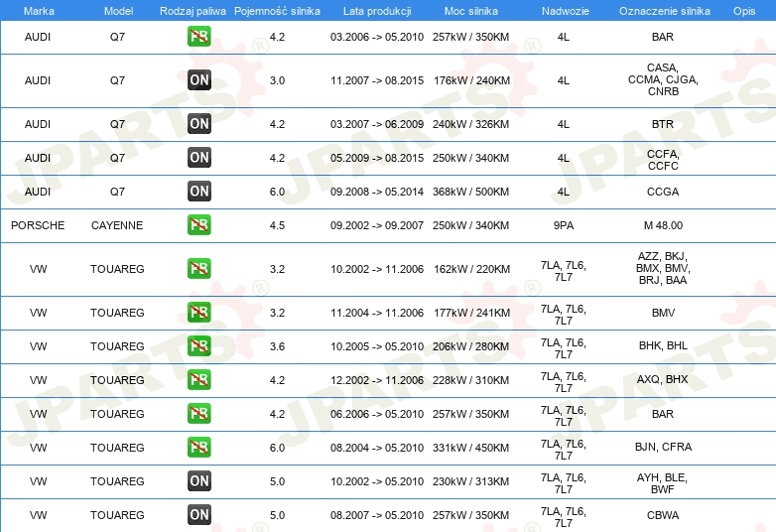Image resolution: width=776 pixels, height=532 pixels.
Task: Click the Rodzaj paliwa column header
Action: point(193,10)
